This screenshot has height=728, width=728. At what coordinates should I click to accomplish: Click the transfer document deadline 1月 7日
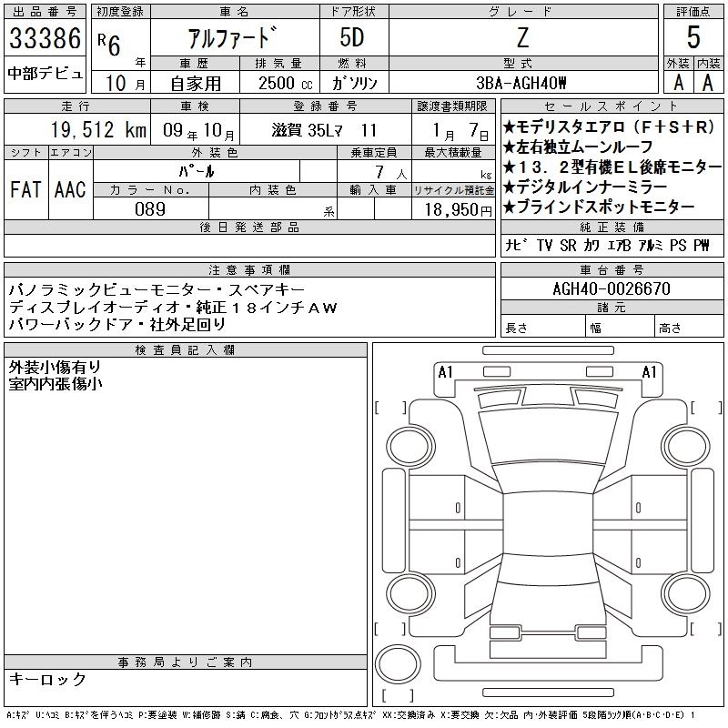coord(460,131)
